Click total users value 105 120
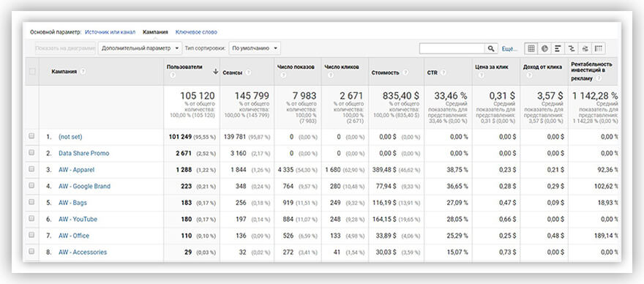644x284 pixels. [x=197, y=96]
